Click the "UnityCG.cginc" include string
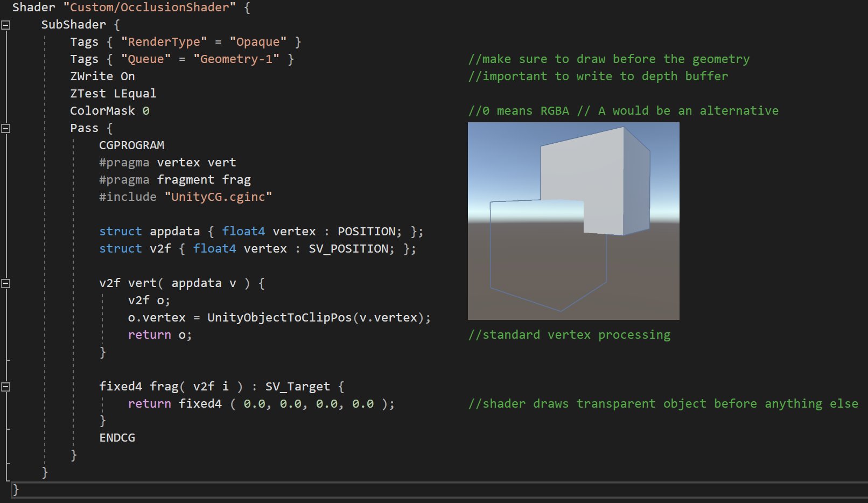868x503 pixels. point(218,197)
